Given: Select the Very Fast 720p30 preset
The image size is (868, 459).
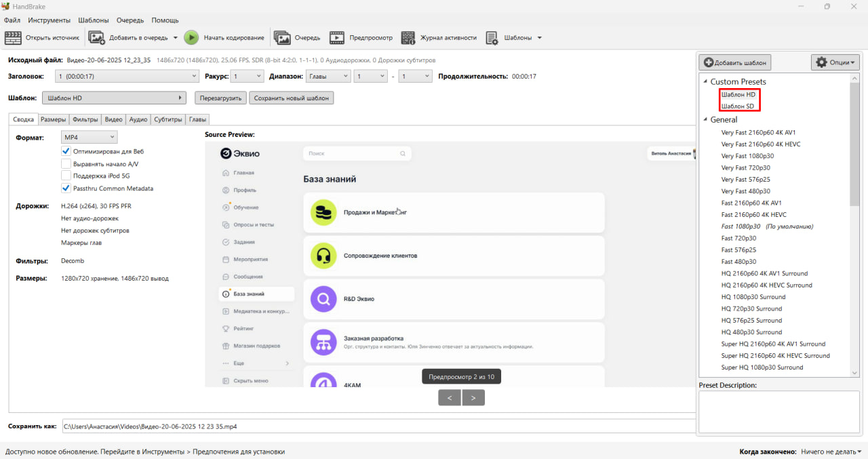Looking at the screenshot, I should click(746, 167).
